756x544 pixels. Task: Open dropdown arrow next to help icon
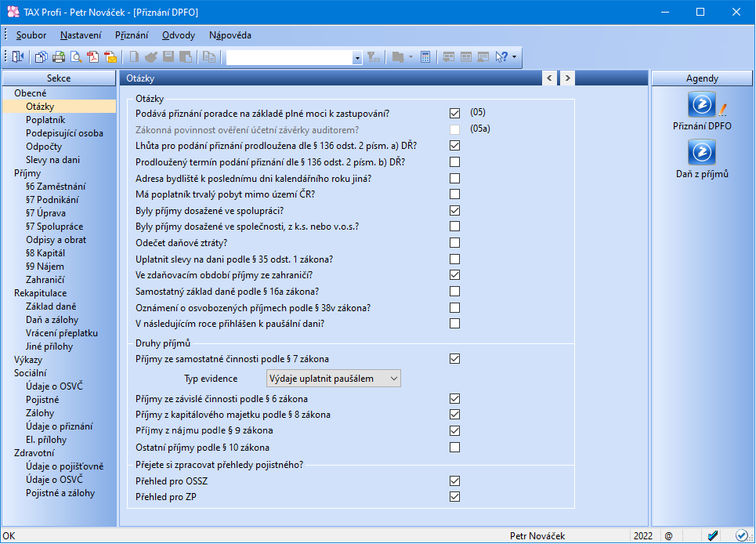click(515, 57)
